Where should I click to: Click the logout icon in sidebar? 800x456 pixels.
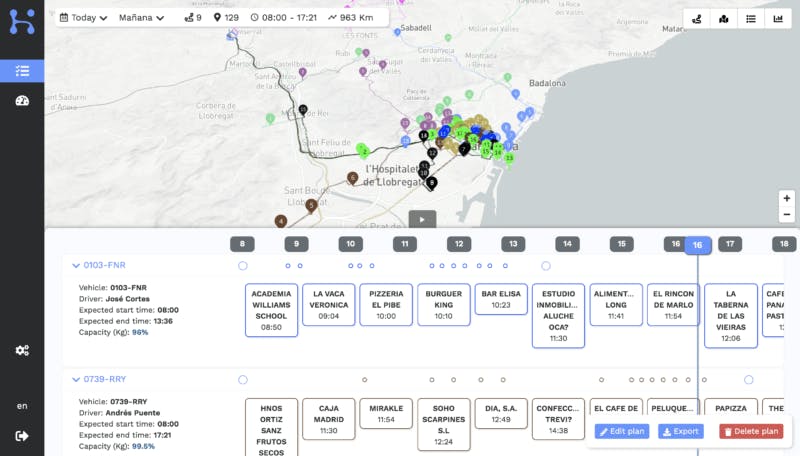click(x=22, y=435)
